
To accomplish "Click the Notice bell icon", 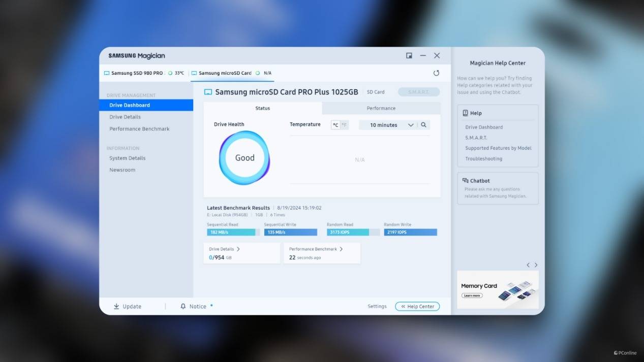I will [183, 307].
